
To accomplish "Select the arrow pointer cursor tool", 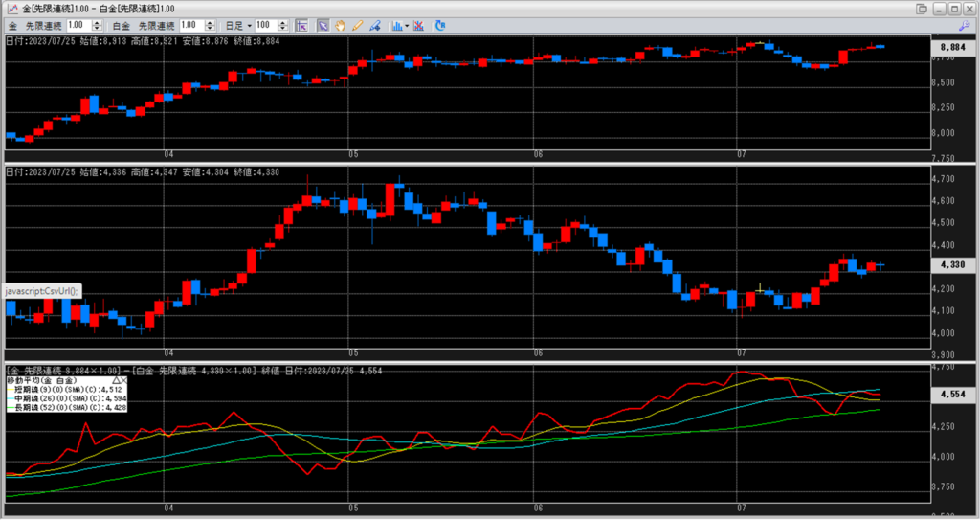I will (323, 24).
